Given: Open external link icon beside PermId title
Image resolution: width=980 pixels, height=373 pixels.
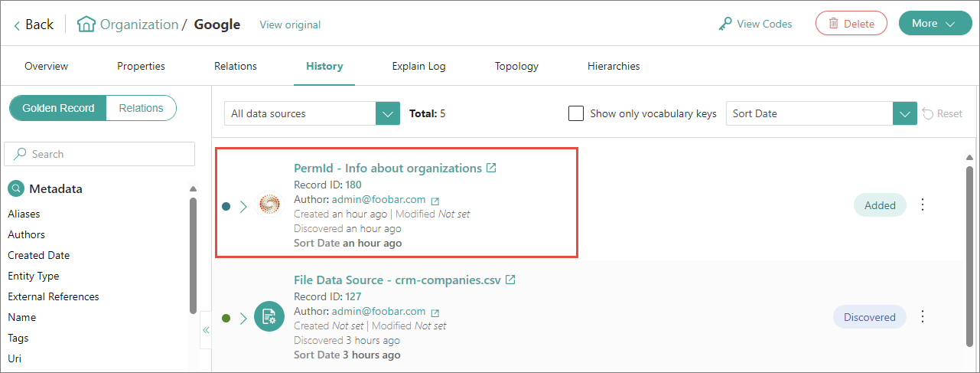Looking at the screenshot, I should point(491,168).
